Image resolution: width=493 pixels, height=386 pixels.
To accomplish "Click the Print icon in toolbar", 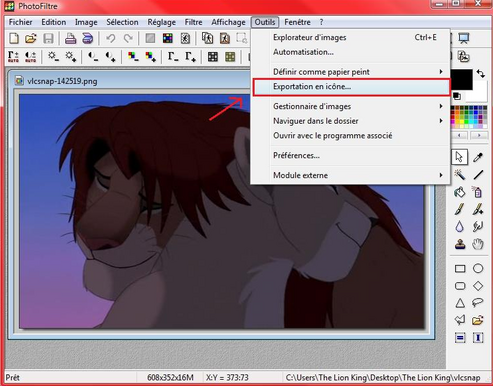I will tap(70, 38).
